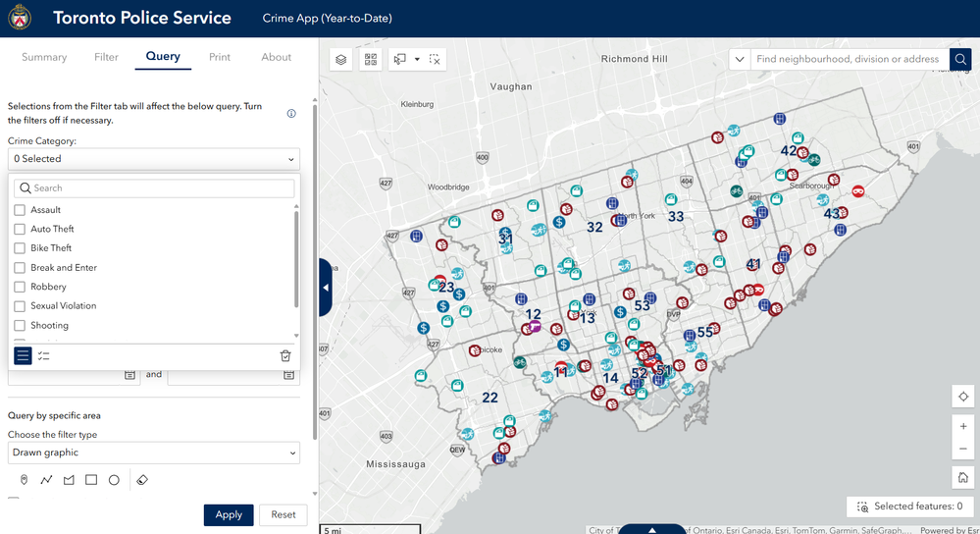Select the polyline drawing tool
The image size is (980, 534).
[x=46, y=480]
